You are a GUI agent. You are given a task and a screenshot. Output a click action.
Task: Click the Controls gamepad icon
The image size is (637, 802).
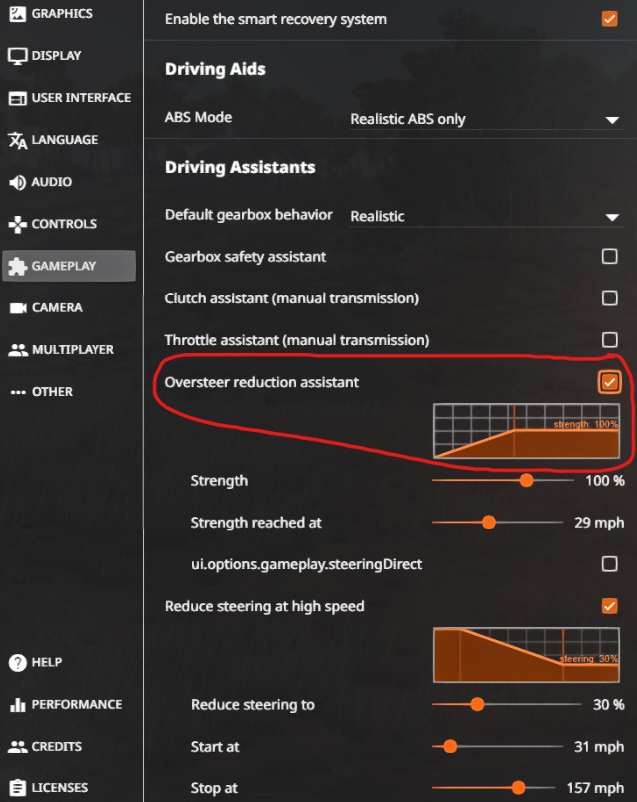(x=17, y=224)
